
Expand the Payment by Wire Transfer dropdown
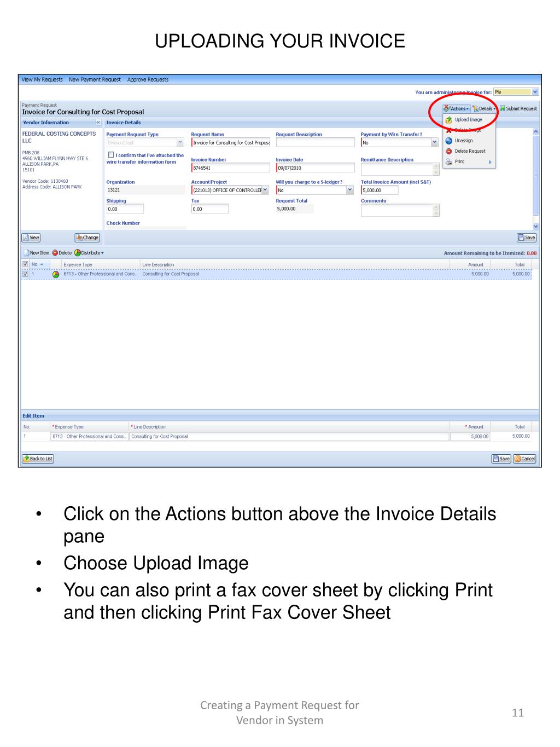[435, 142]
